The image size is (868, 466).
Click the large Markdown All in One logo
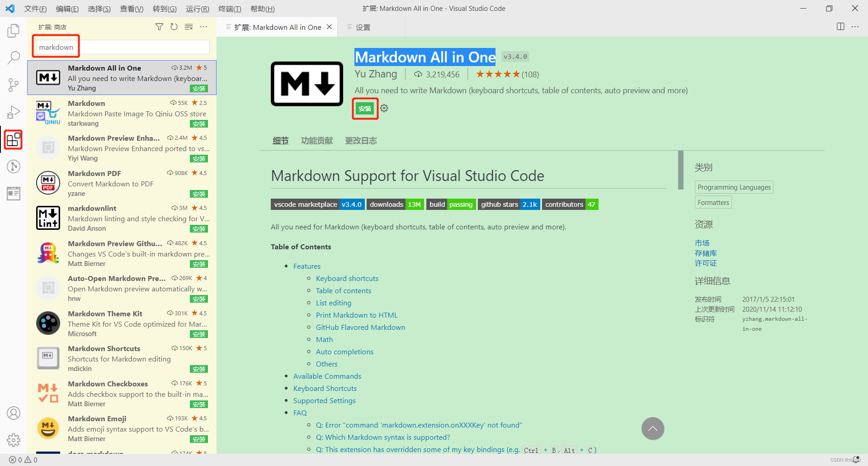307,84
